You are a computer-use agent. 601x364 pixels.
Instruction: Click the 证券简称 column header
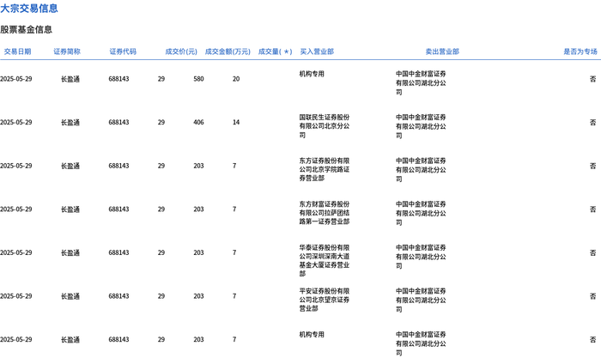pyautogui.click(x=67, y=52)
